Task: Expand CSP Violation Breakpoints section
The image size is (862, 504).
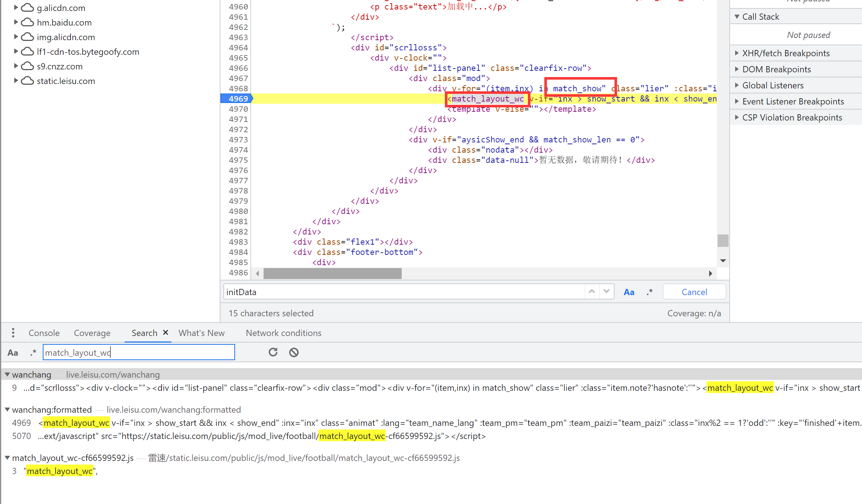Action: click(737, 118)
